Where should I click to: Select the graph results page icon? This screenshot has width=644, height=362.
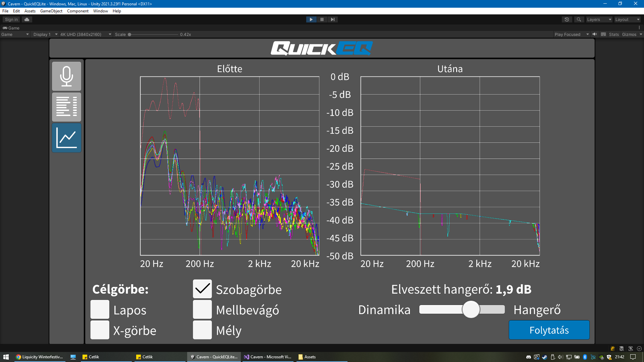pos(66,138)
